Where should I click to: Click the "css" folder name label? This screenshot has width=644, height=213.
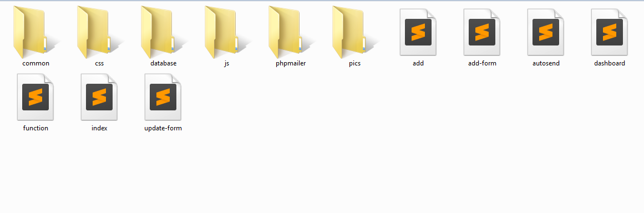click(99, 63)
